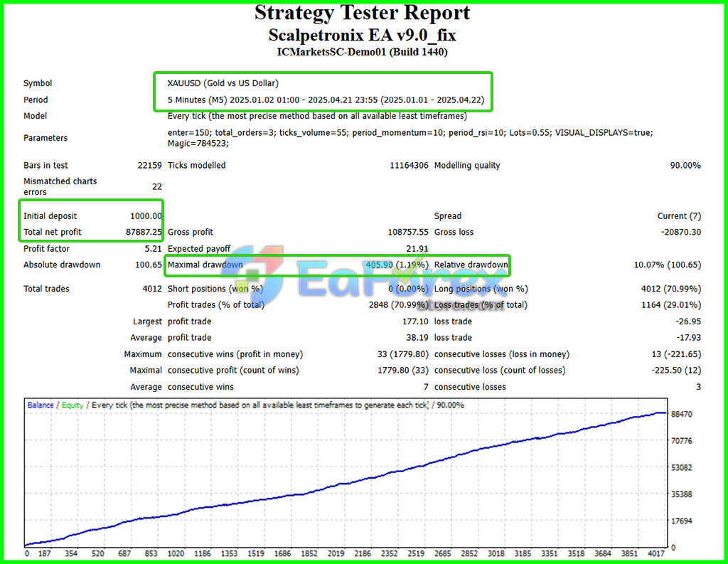
Task: Click the mismatched charts errors value 22
Action: [157, 187]
